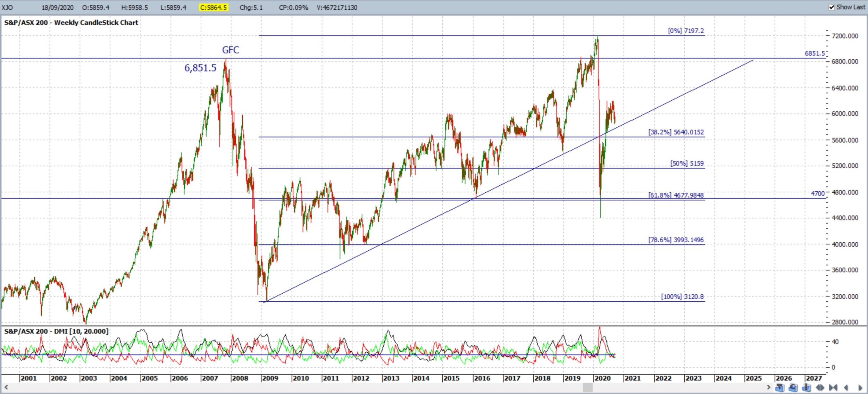868x394 pixels.
Task: Click the [78.6%] 3993.1496 Fibonacci label
Action: 676,240
